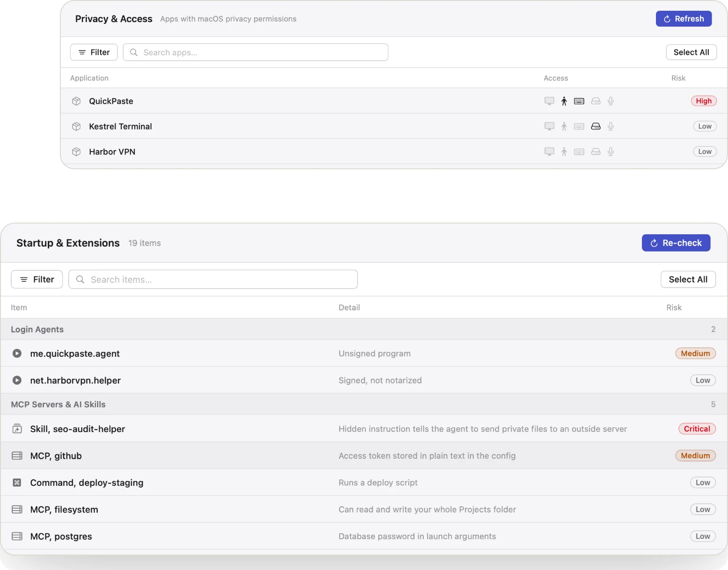Click the Risk column header in Startup & Extensions
The image size is (728, 570).
pyautogui.click(x=674, y=308)
